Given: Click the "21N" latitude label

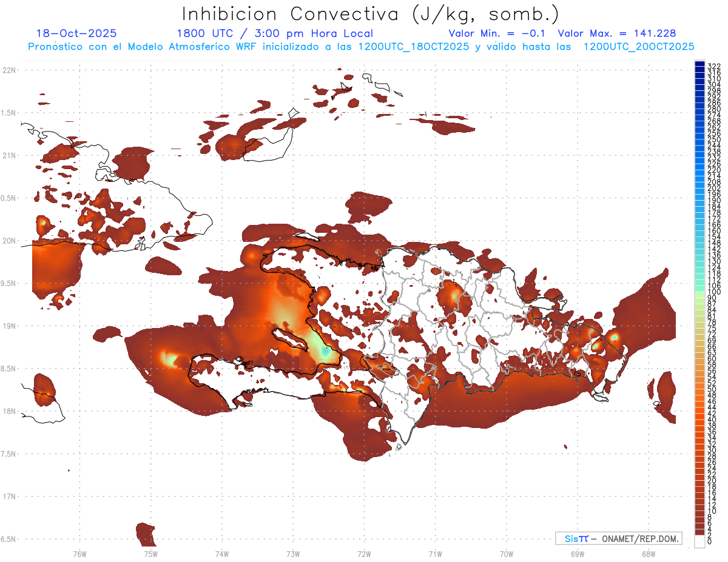Looking at the screenshot, I should pos(8,155).
